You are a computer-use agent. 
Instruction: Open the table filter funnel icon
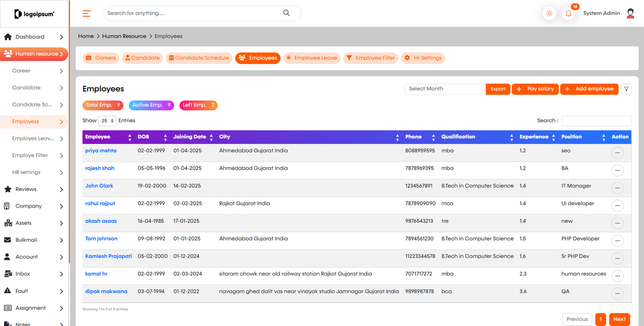626,89
